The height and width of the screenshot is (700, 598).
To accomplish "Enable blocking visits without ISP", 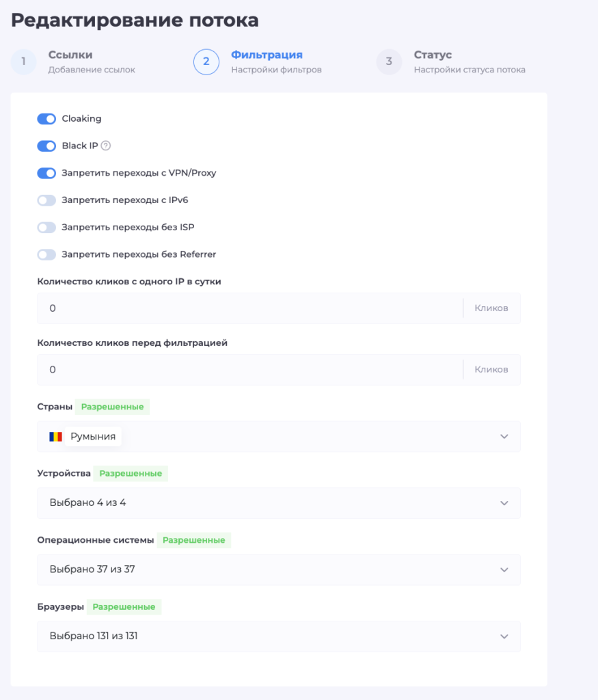I will click(x=46, y=228).
